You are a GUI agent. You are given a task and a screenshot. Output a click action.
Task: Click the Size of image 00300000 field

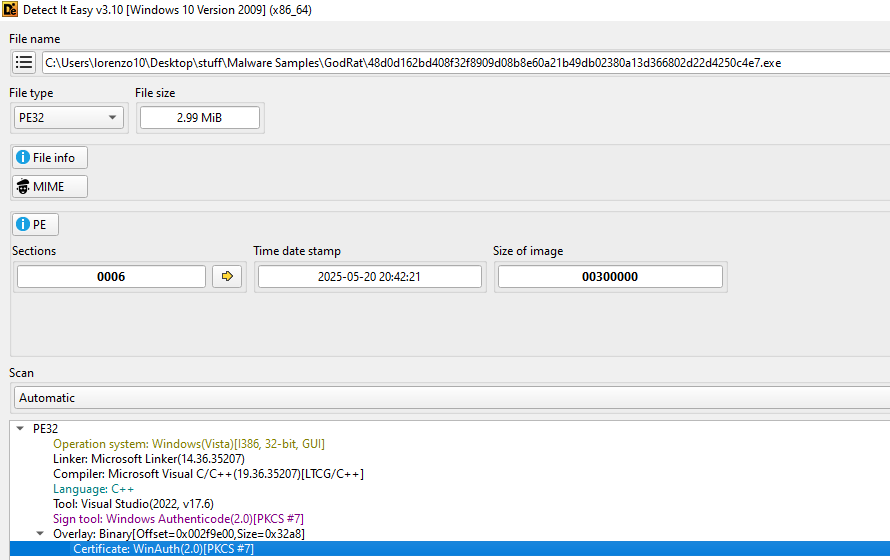(610, 276)
